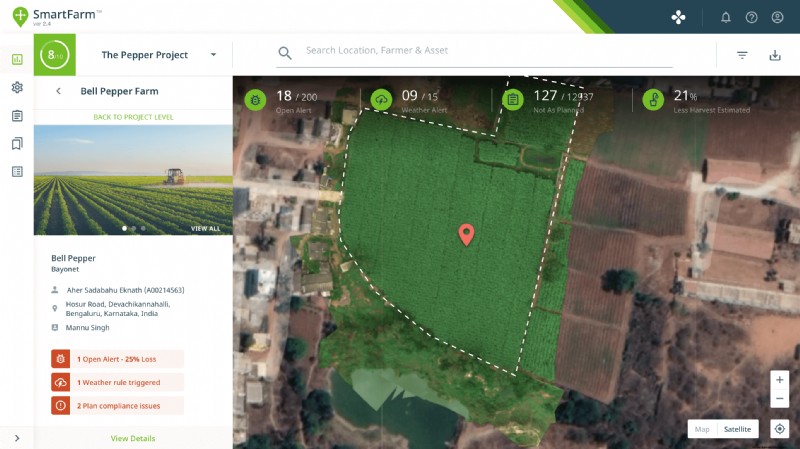
Task: Click Back to Project Level link
Action: tap(133, 117)
